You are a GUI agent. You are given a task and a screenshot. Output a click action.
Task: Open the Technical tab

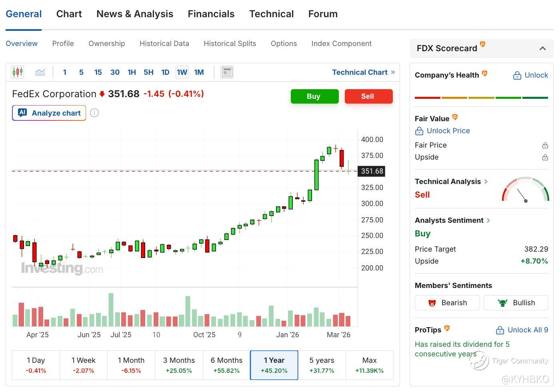(x=272, y=14)
